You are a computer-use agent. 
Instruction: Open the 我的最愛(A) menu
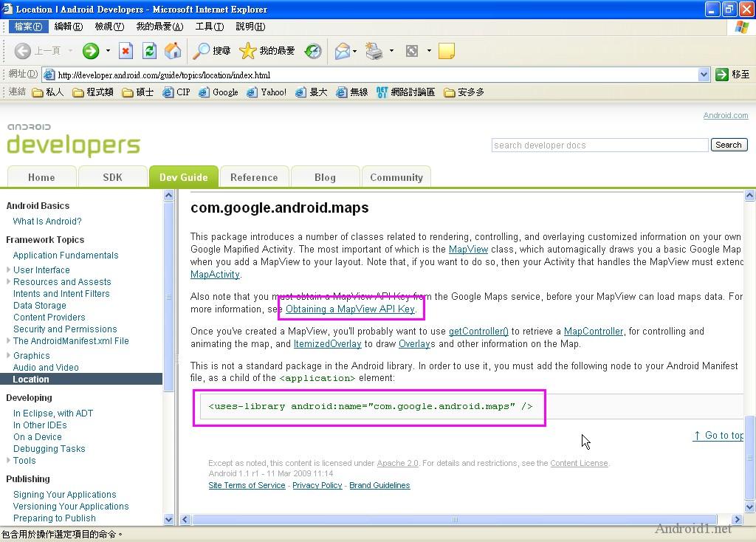(159, 27)
